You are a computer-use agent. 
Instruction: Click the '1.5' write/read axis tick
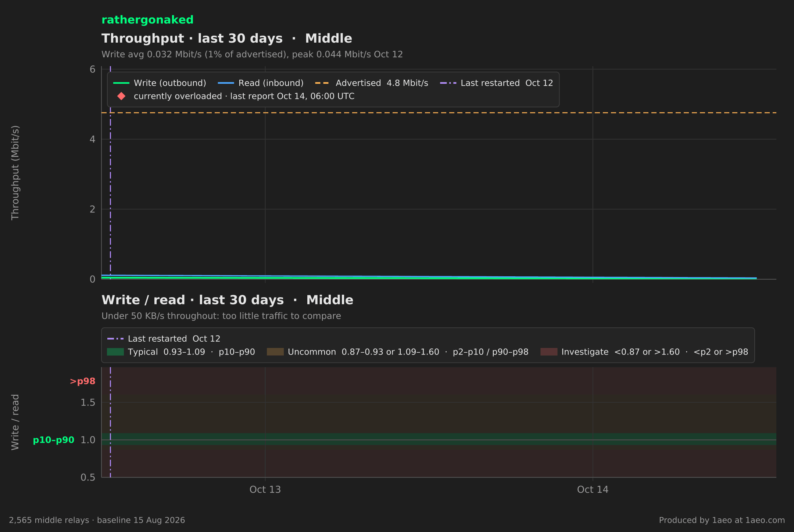(88, 403)
